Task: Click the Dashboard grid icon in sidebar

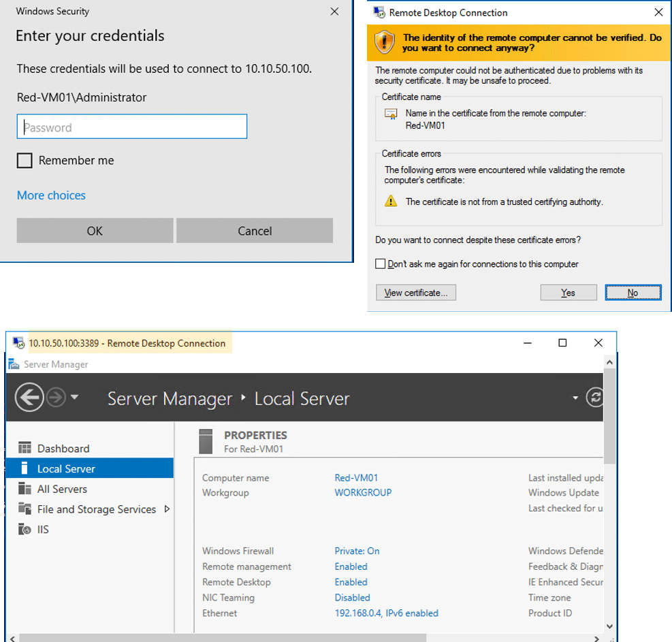Action: coord(25,448)
